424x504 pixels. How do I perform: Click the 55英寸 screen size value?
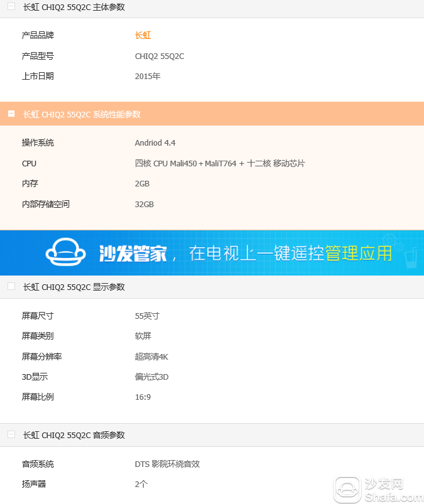(x=147, y=316)
